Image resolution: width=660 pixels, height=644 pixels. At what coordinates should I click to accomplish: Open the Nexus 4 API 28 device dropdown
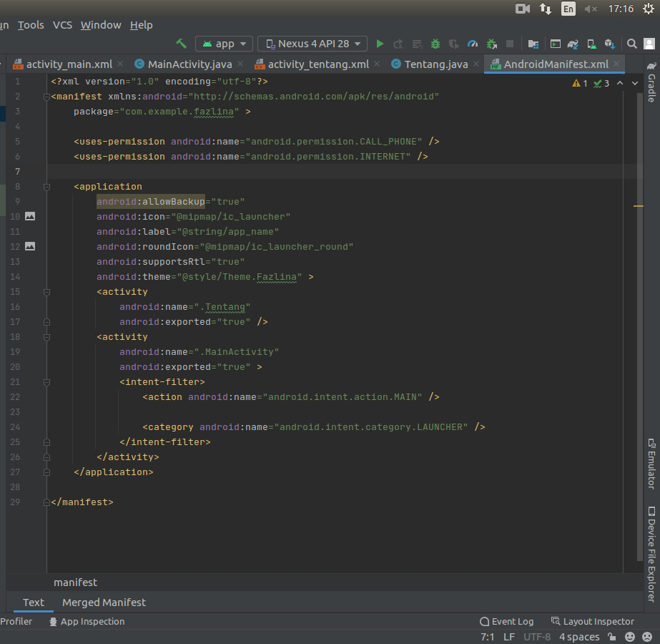coord(312,44)
